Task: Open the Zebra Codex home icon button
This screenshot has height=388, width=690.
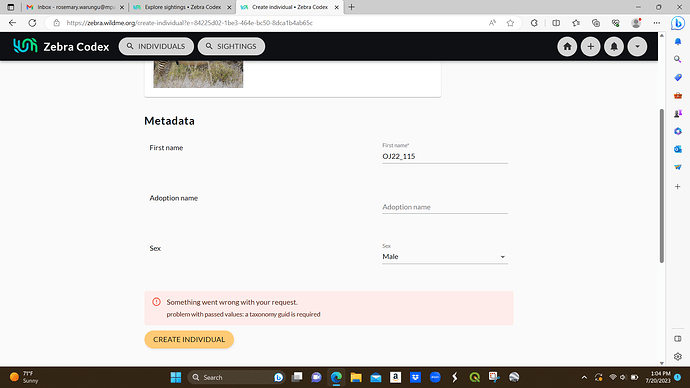Action: [567, 46]
